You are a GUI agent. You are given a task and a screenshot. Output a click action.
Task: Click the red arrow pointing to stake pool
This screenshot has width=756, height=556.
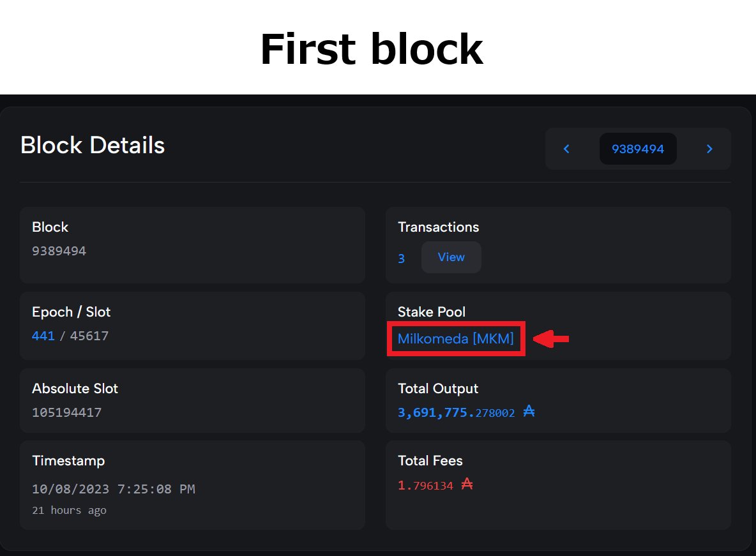pyautogui.click(x=551, y=339)
